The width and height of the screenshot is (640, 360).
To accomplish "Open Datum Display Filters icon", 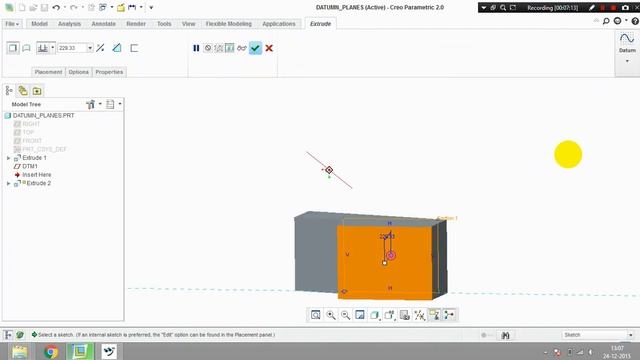I will pos(419,315).
